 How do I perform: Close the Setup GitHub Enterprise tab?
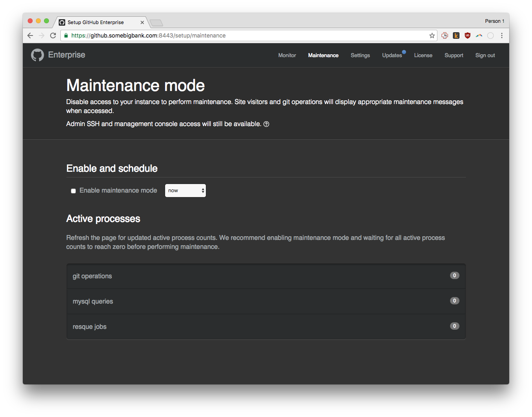click(x=142, y=22)
